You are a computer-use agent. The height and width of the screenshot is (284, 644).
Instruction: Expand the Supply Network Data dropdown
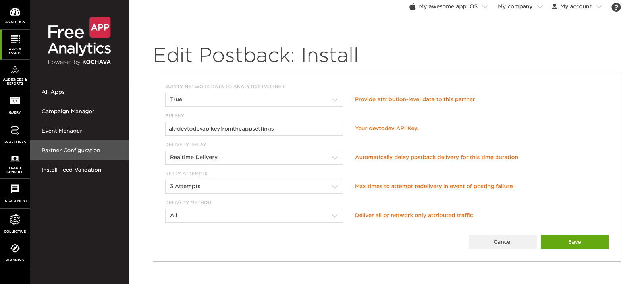[x=254, y=100]
